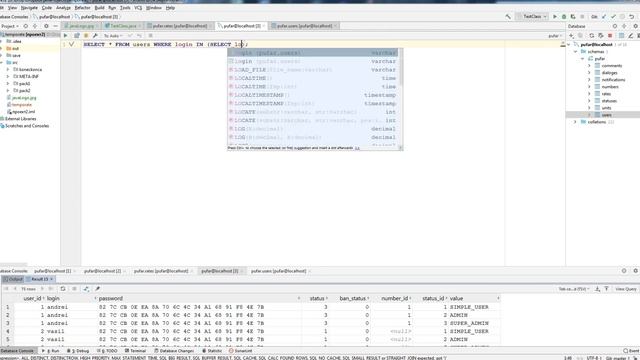The image size is (640, 360).
Task: Click the autocomplete popup scrollbar
Action: pyautogui.click(x=401, y=67)
